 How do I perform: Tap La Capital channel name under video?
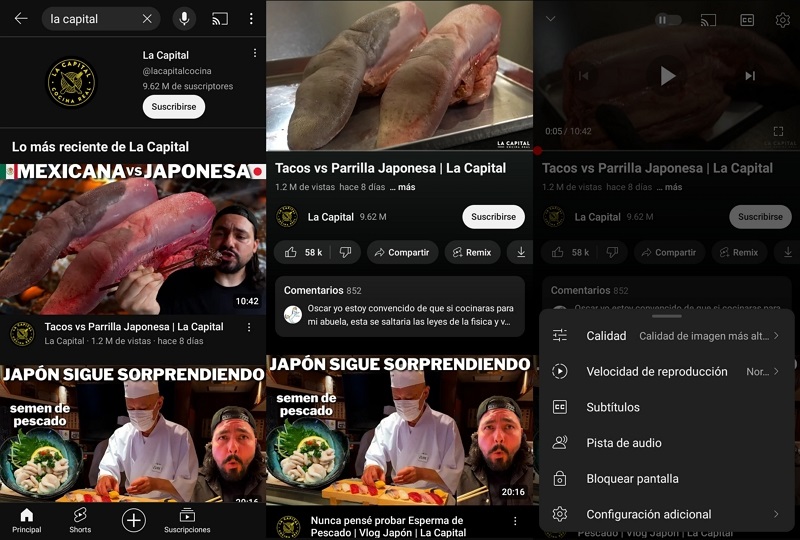[330, 217]
